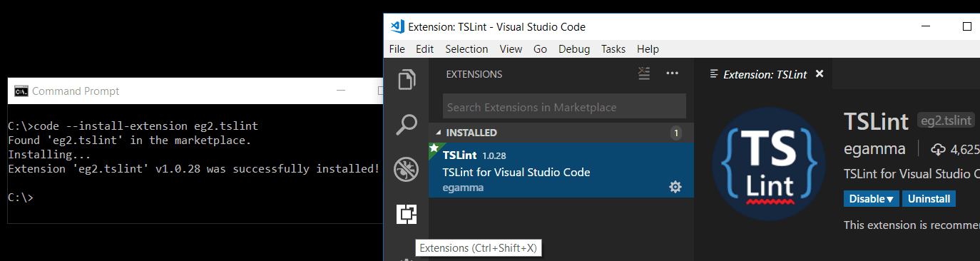This screenshot has height=261, width=980.
Task: Open the Edit menu
Action: [425, 49]
